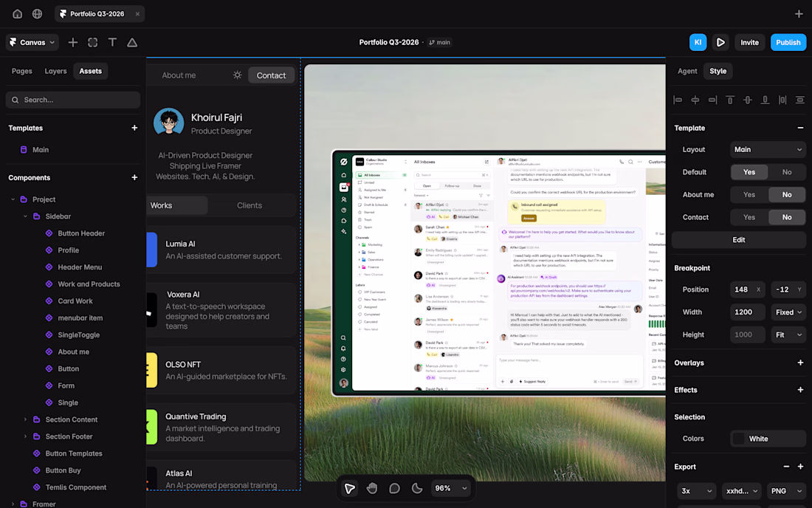Viewport: 812px width, 508px height.
Task: Focus the assets Search field
Action: (73, 100)
